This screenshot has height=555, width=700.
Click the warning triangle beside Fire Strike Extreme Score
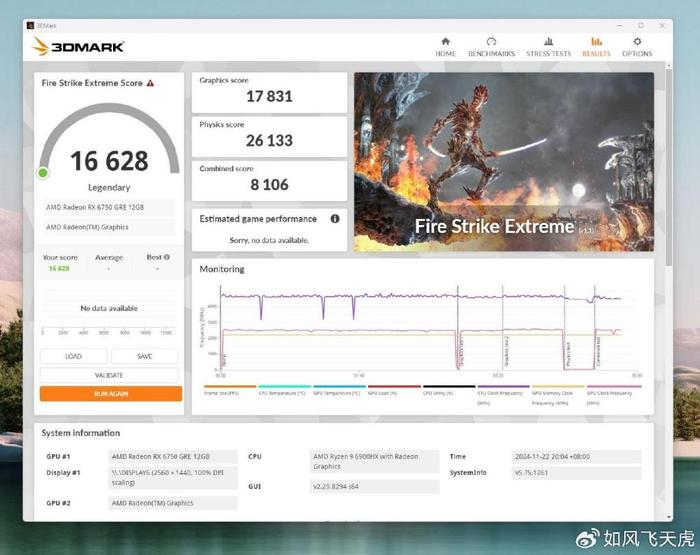150,83
